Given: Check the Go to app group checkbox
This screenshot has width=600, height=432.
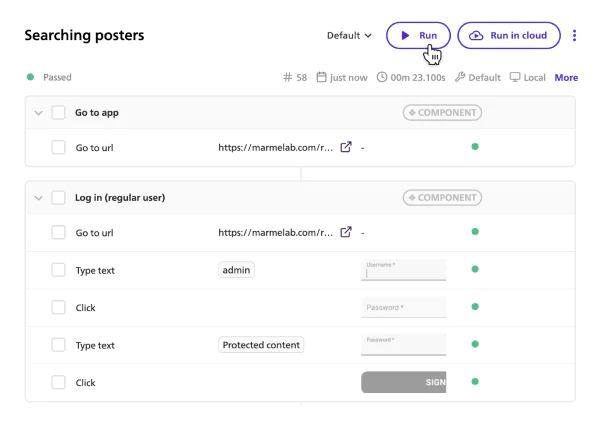Looking at the screenshot, I should (x=58, y=113).
